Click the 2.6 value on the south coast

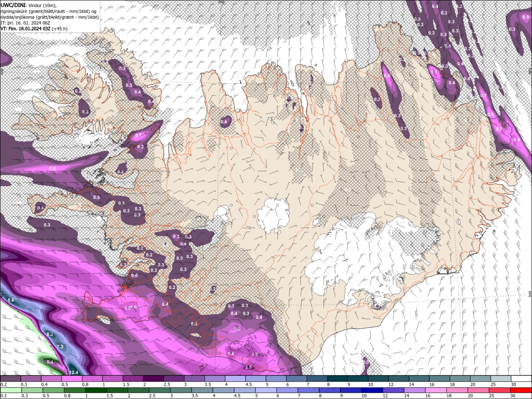(x=249, y=367)
